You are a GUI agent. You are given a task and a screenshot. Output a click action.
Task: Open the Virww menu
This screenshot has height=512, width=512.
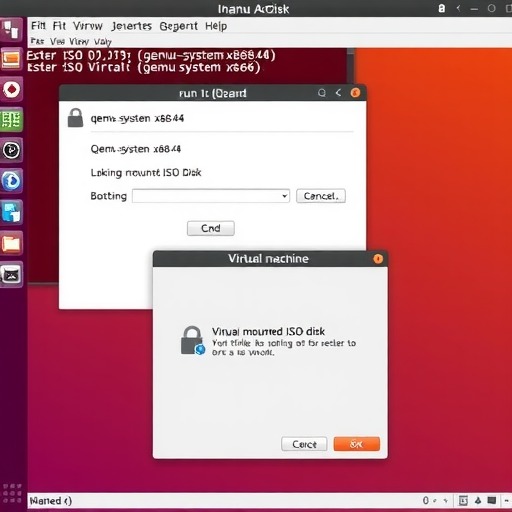(88, 26)
